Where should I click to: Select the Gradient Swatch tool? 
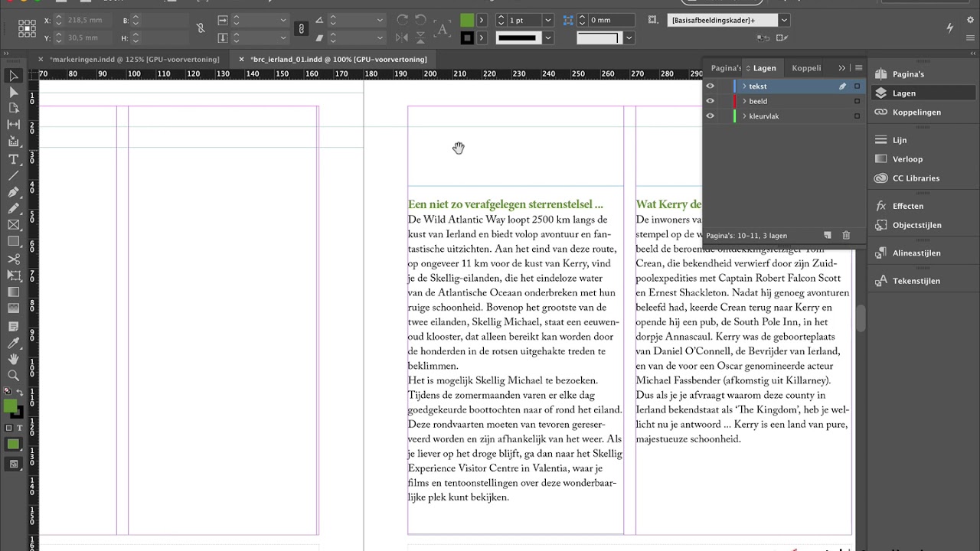pos(13,292)
